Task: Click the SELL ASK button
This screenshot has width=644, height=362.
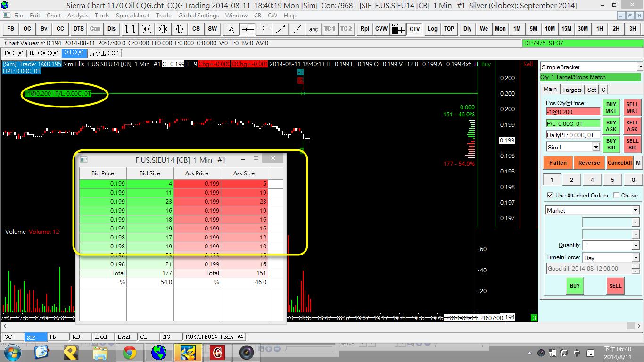Action: [632, 126]
